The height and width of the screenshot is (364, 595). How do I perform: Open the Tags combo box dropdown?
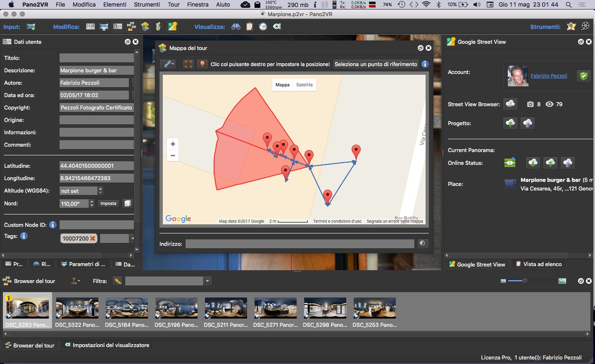132,238
